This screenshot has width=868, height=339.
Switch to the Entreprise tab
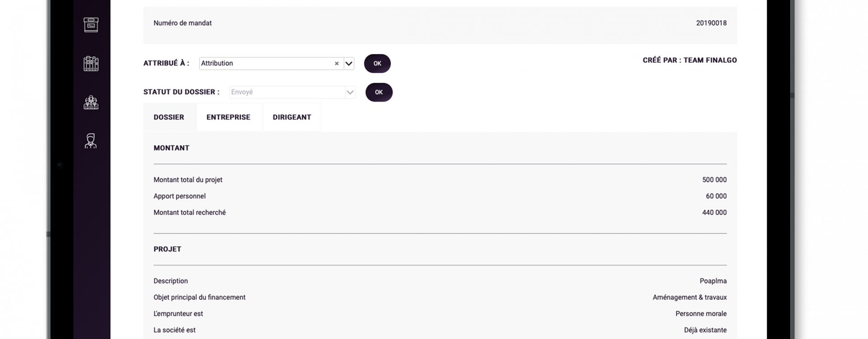coord(228,117)
